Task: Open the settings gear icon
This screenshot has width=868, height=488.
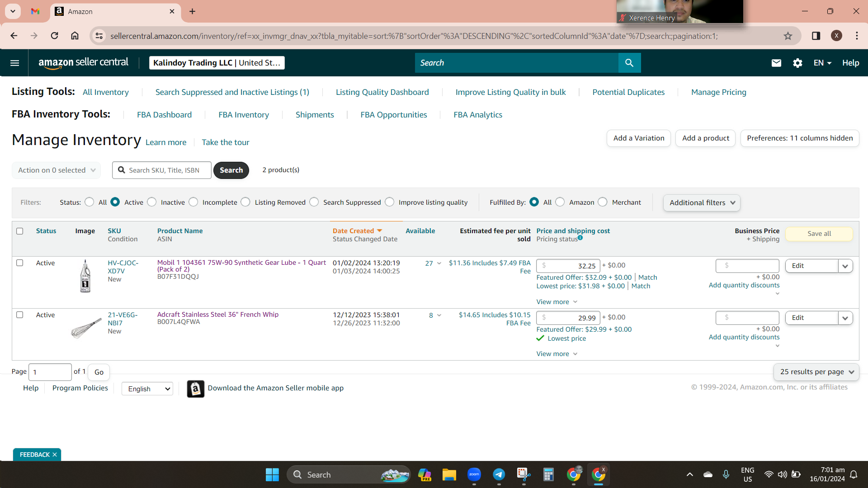Action: (797, 63)
